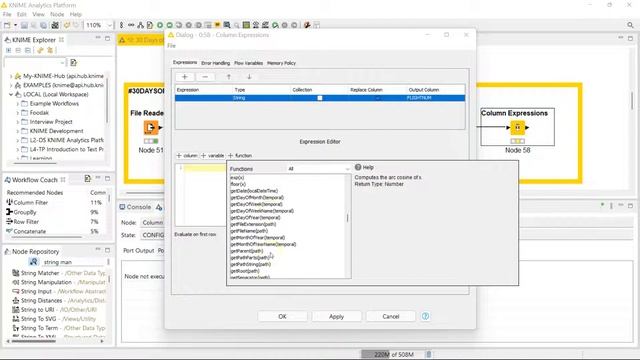Open the zoom 110% dropdown
Screen dimensions: 640x360
click(x=109, y=25)
